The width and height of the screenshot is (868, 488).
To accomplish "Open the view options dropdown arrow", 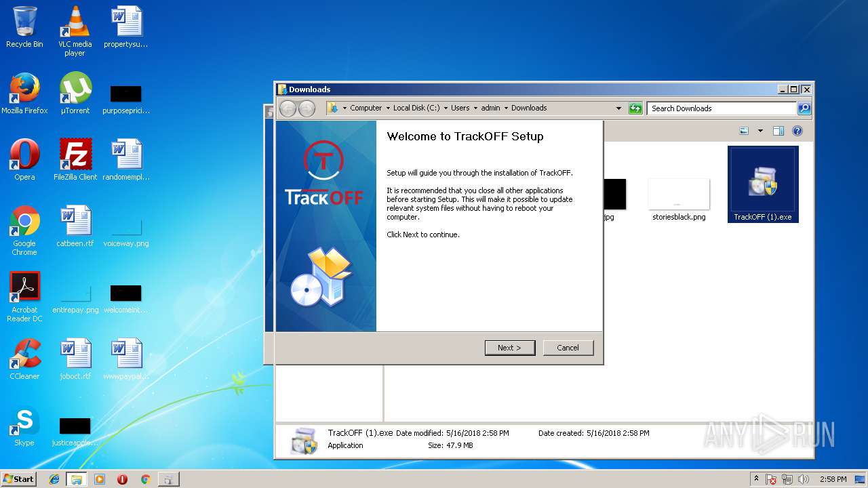I will 760,131.
